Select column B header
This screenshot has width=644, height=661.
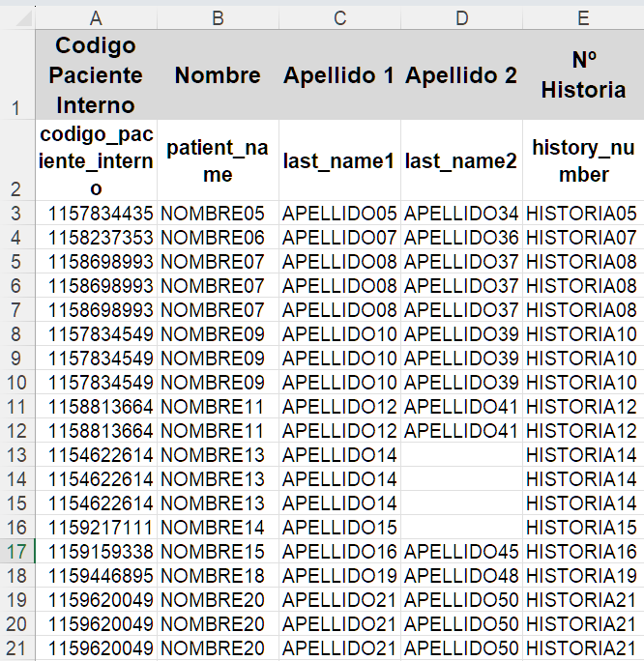point(218,18)
